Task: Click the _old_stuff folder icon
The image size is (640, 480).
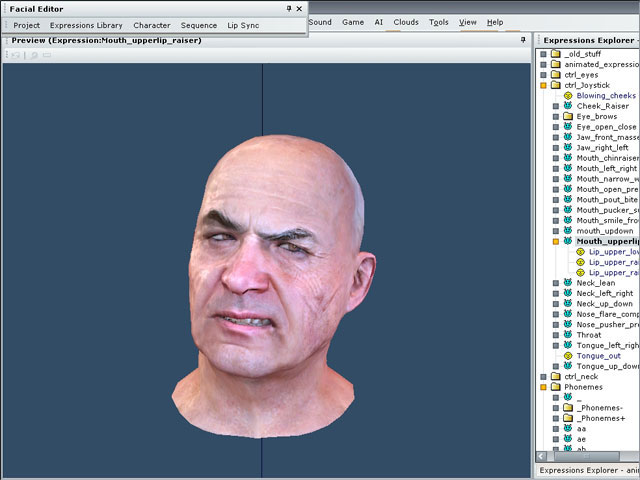Action: [555, 54]
